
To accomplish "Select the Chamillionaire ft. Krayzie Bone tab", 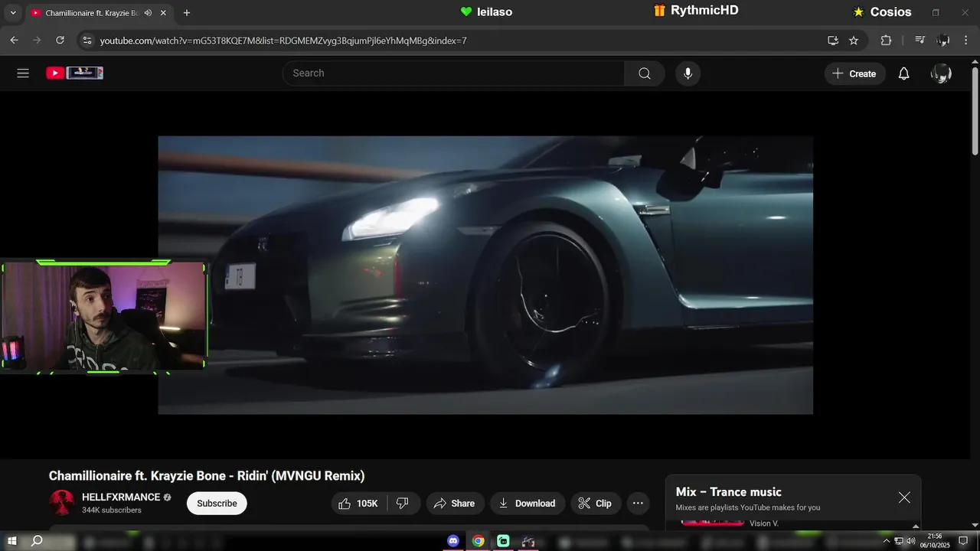I will [90, 13].
